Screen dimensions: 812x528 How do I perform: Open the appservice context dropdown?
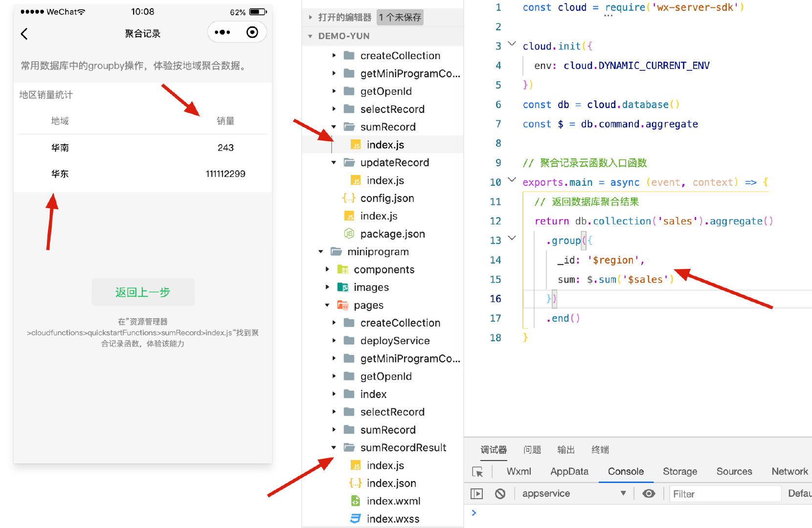pyautogui.click(x=574, y=494)
